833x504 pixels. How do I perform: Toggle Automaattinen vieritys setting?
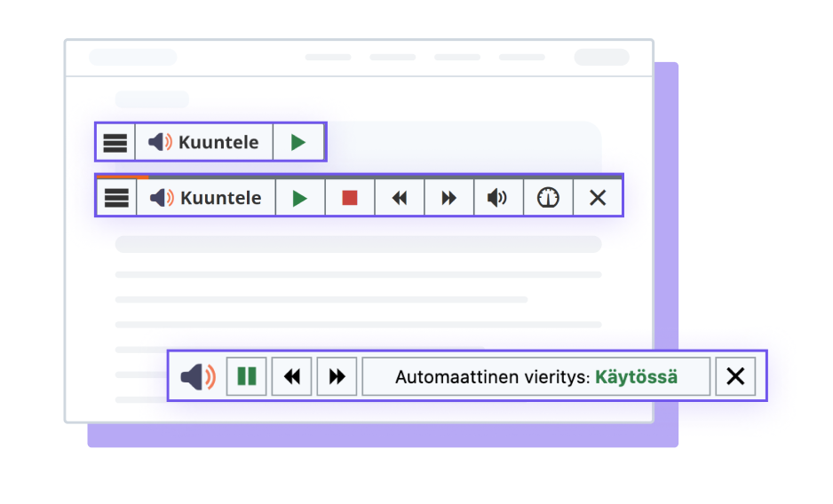[535, 376]
